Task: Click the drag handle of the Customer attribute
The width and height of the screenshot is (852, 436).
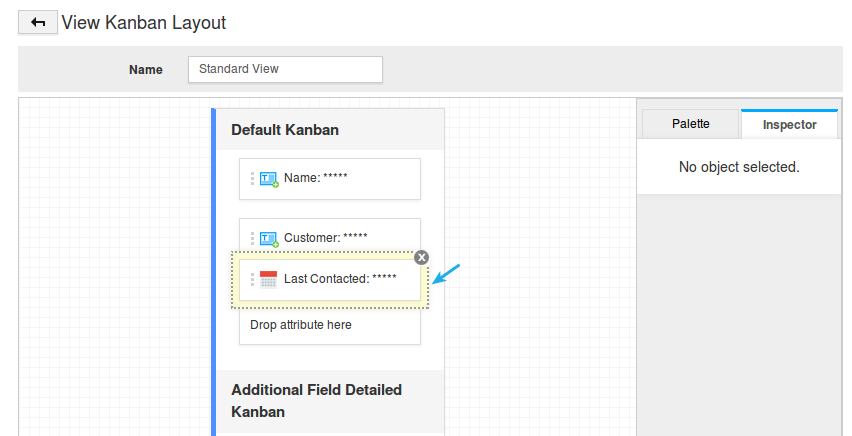Action: [252, 238]
